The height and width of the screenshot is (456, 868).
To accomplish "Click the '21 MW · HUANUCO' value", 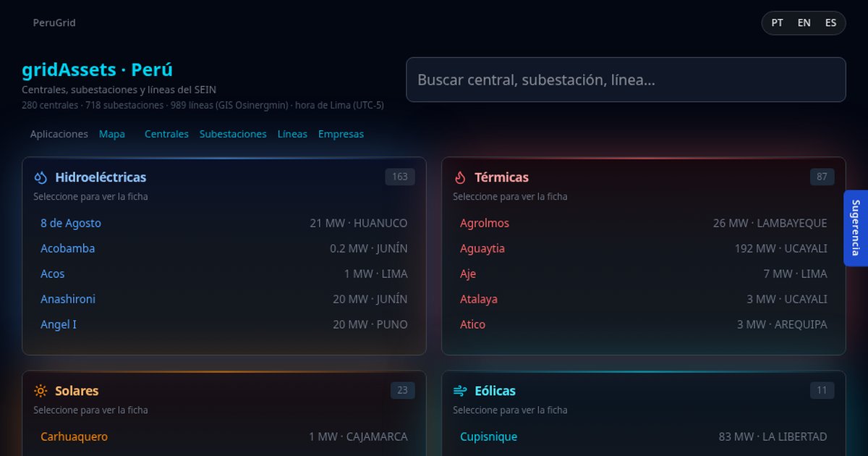I will (359, 223).
